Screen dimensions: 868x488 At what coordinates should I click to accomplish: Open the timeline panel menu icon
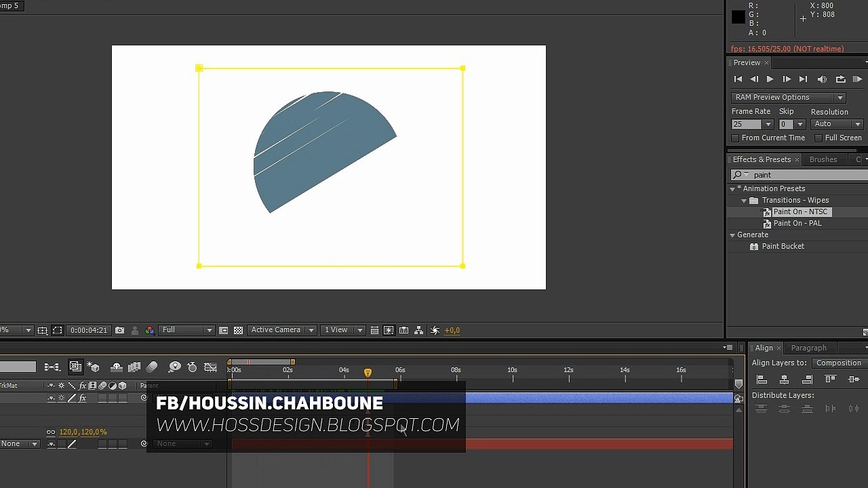click(728, 348)
